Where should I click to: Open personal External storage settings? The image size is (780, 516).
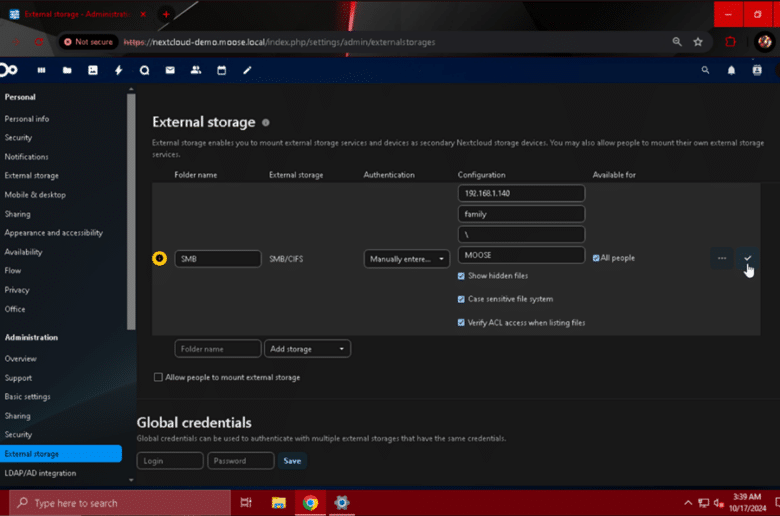point(31,176)
